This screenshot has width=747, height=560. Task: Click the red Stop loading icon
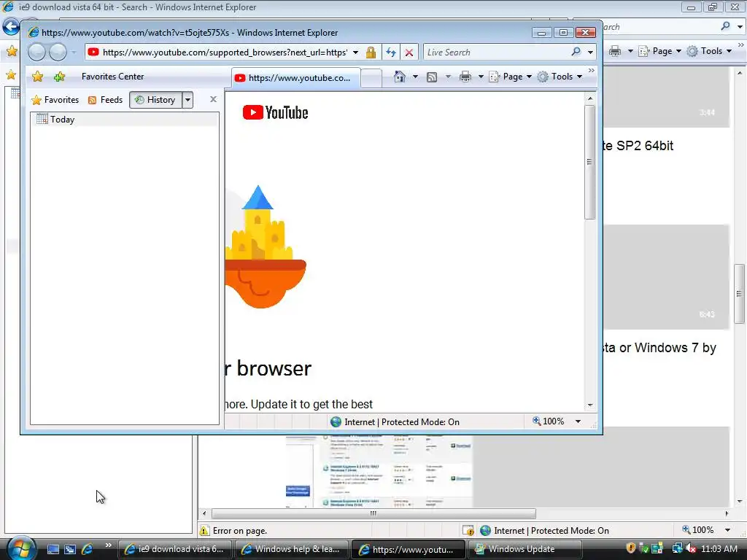(409, 52)
